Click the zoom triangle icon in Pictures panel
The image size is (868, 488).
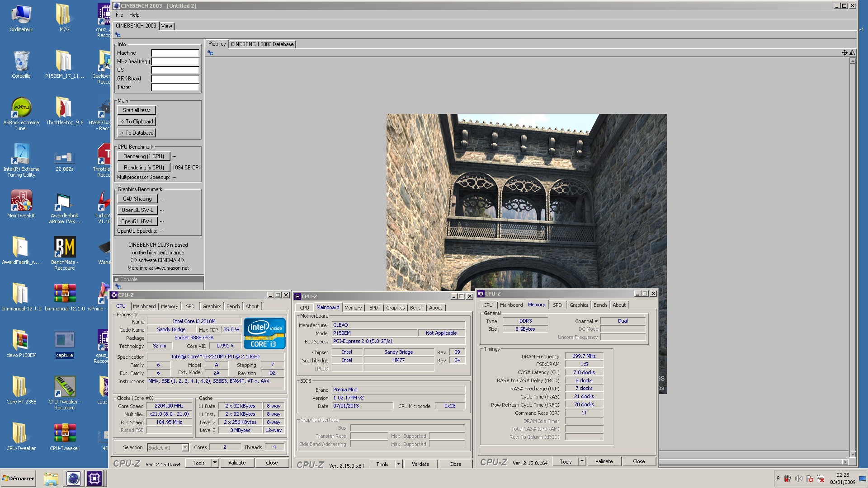point(852,52)
